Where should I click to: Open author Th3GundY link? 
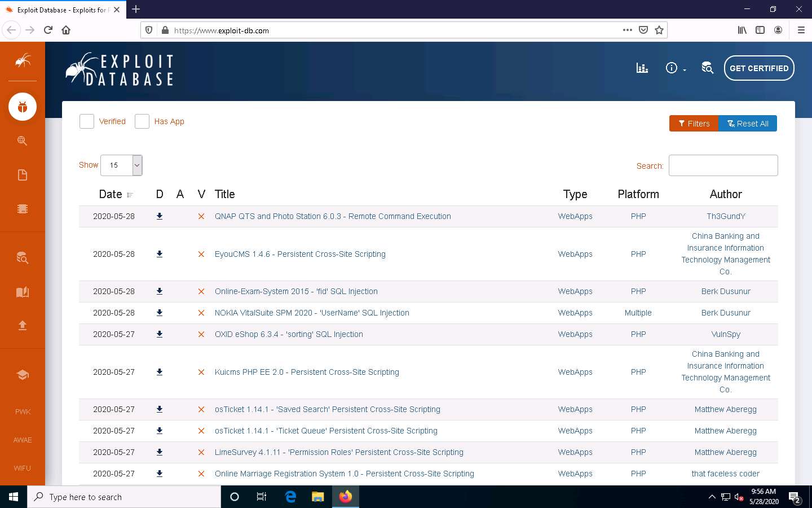tap(726, 216)
